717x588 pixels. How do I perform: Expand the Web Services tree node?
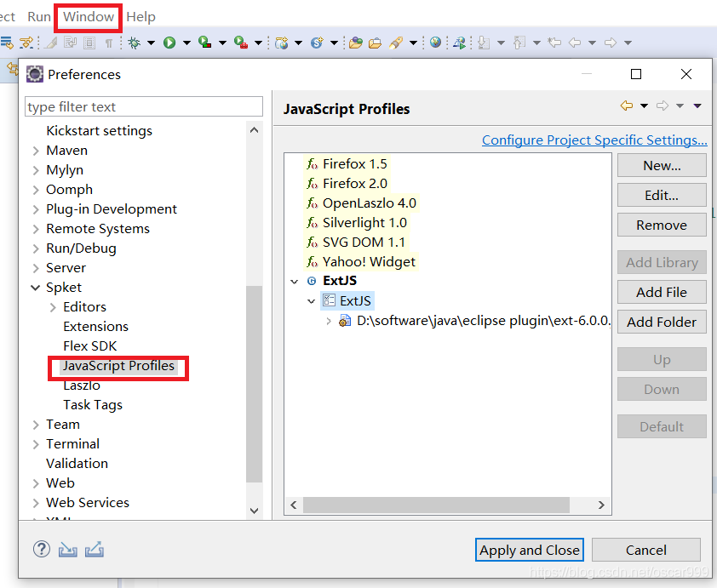pyautogui.click(x=36, y=503)
